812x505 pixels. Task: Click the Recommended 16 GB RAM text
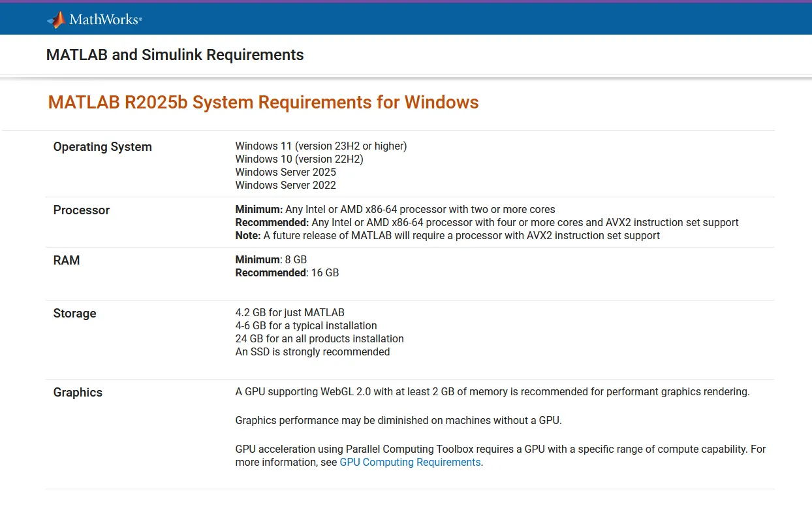[x=287, y=273]
